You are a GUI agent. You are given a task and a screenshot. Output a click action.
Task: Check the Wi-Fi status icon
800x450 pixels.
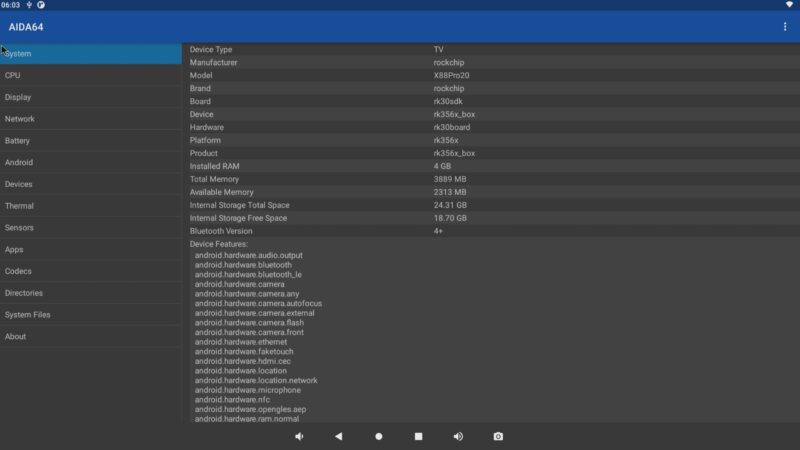(x=789, y=5)
